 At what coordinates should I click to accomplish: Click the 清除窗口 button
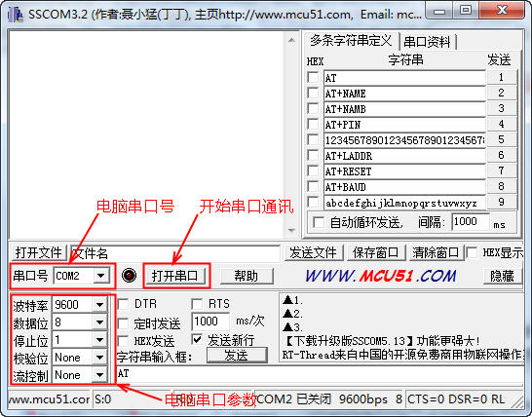436,252
